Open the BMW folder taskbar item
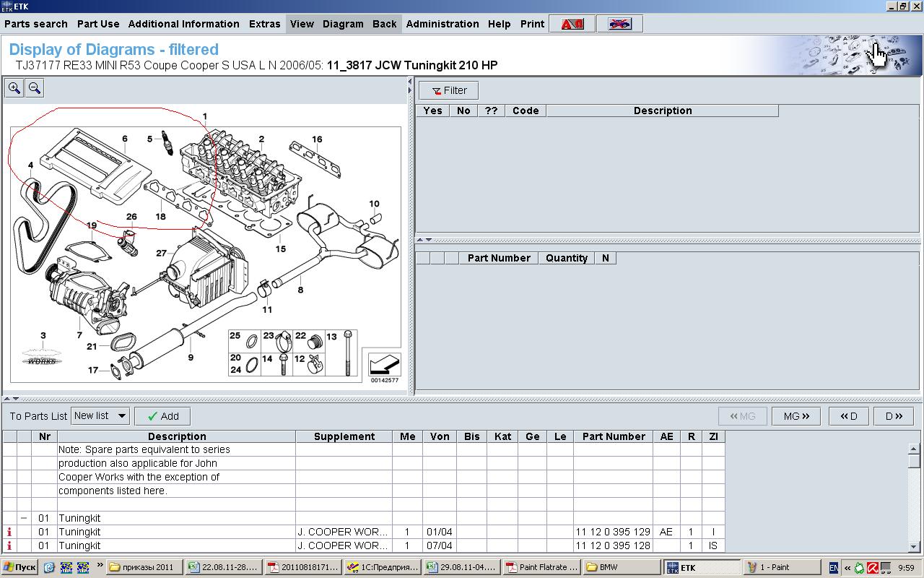Screen dimensions: 924x578 click(x=622, y=567)
